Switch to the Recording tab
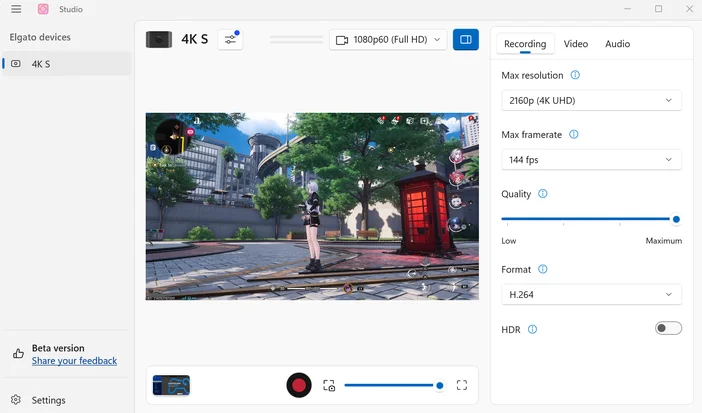702x413 pixels. coord(525,44)
